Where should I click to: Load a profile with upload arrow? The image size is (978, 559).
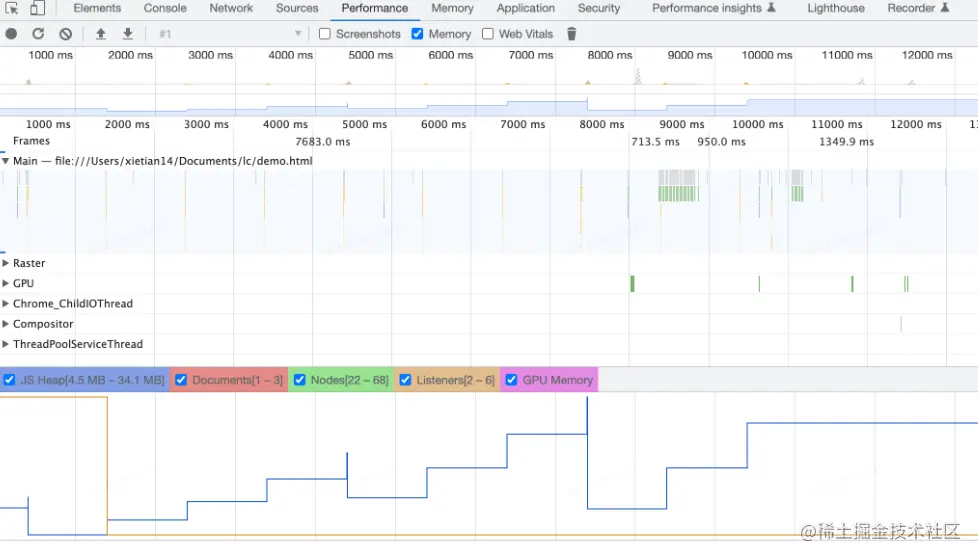point(100,34)
